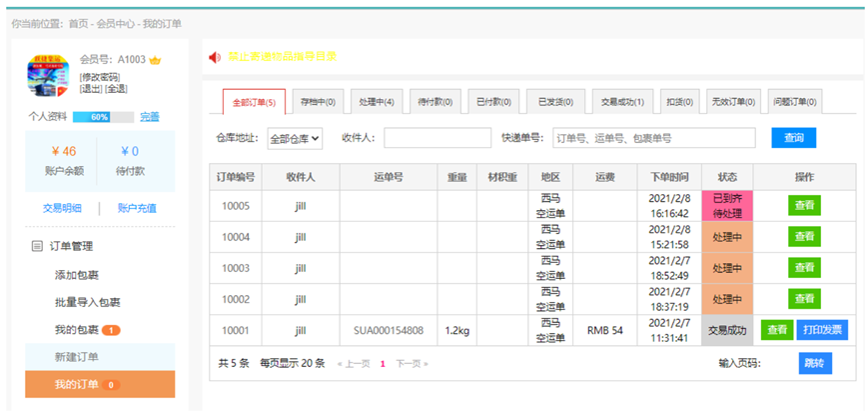The image size is (868, 417).
Task: Click the 跳转 page jump button
Action: 815,364
